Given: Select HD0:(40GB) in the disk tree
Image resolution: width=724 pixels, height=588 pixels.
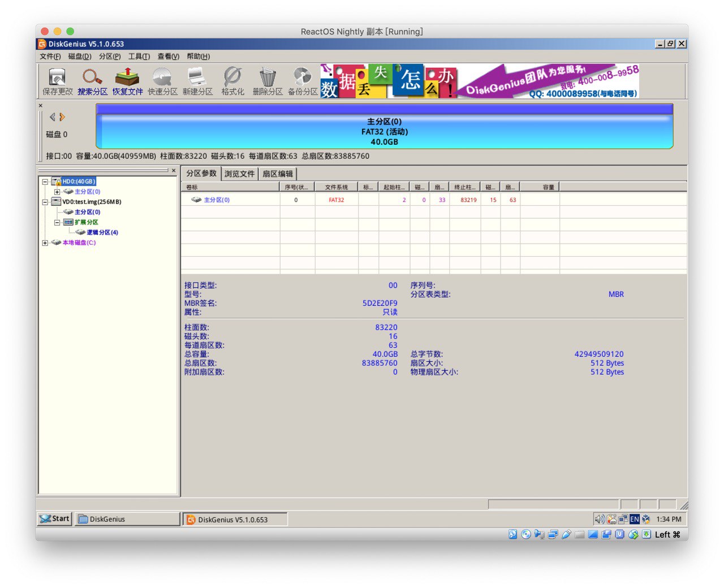Looking at the screenshot, I should [x=79, y=181].
